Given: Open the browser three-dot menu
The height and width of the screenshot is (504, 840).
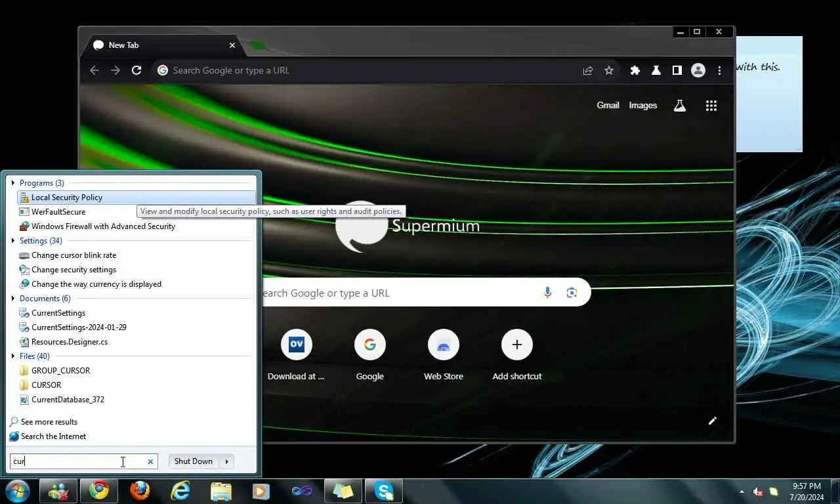Looking at the screenshot, I should coord(719,70).
